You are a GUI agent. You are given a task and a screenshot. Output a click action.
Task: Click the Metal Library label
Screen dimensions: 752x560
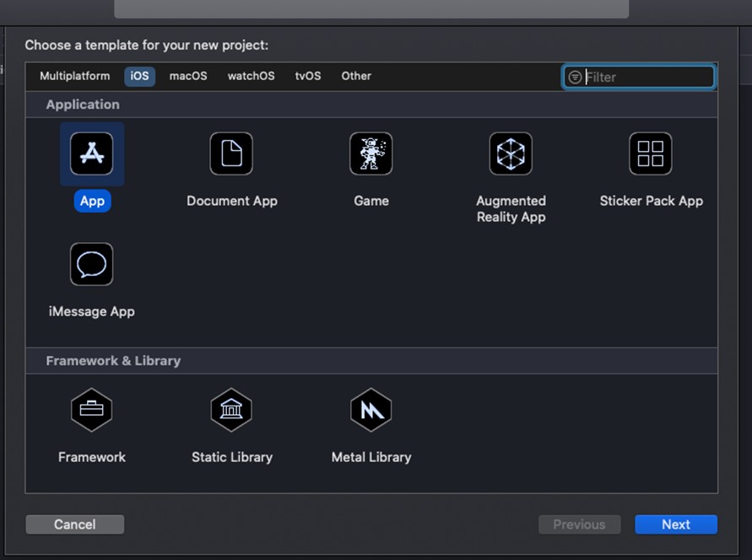point(371,457)
